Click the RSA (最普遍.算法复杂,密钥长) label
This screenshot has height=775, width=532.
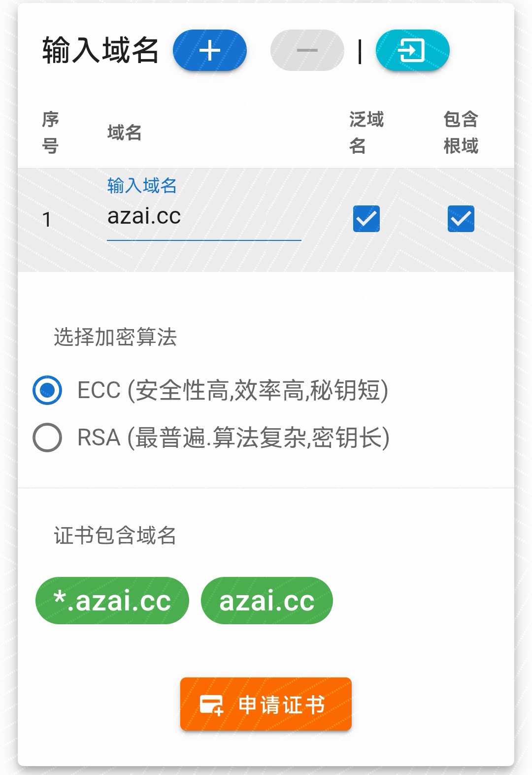point(233,438)
